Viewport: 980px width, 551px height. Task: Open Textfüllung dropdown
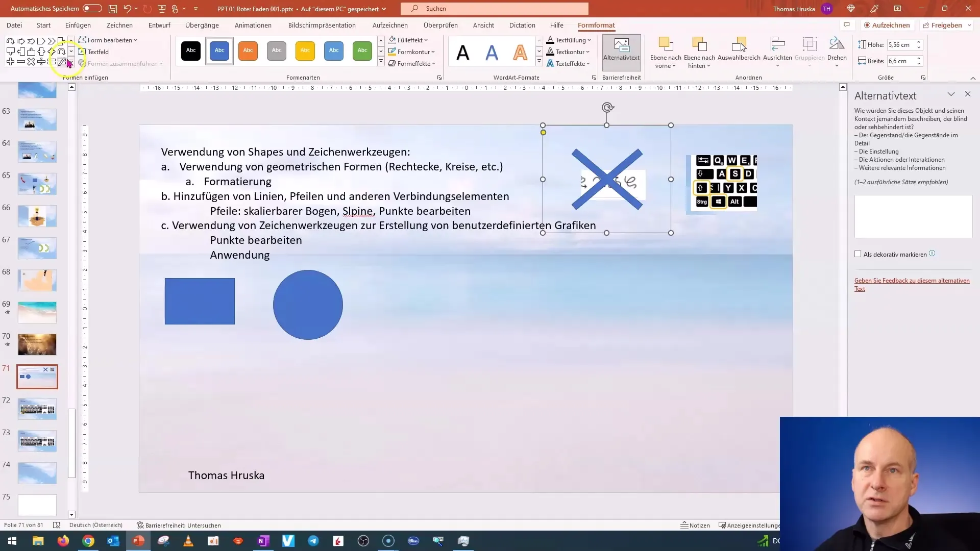(569, 40)
